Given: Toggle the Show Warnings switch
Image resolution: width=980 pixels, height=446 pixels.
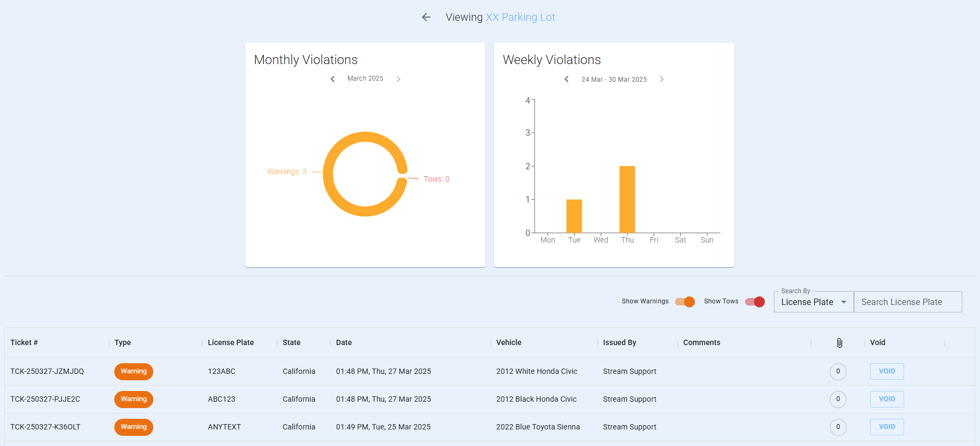Looking at the screenshot, I should pyautogui.click(x=685, y=302).
